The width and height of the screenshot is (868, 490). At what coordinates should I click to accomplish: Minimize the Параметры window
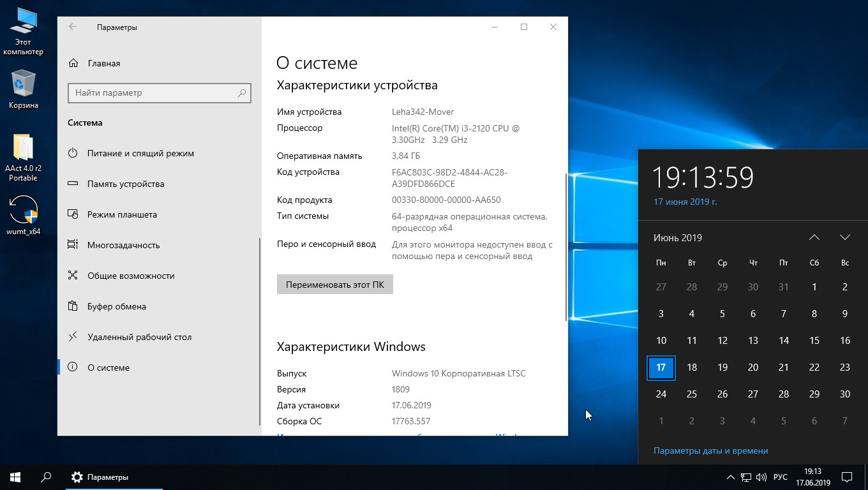(495, 27)
